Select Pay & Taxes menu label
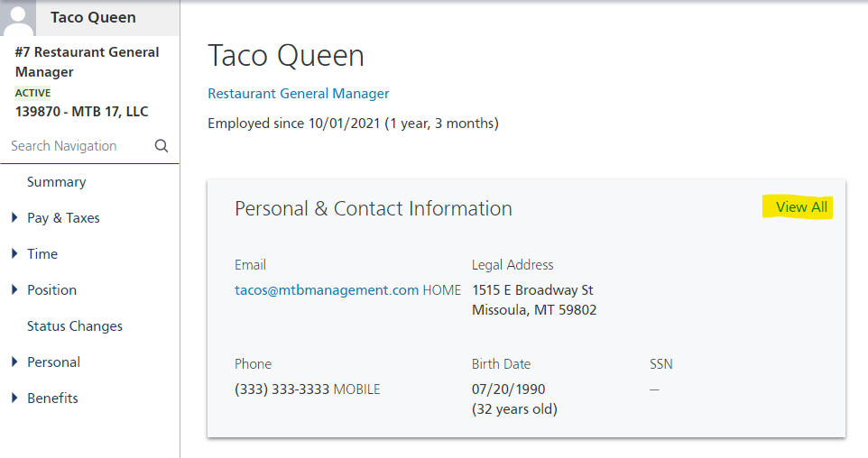The image size is (868, 458). coord(63,218)
